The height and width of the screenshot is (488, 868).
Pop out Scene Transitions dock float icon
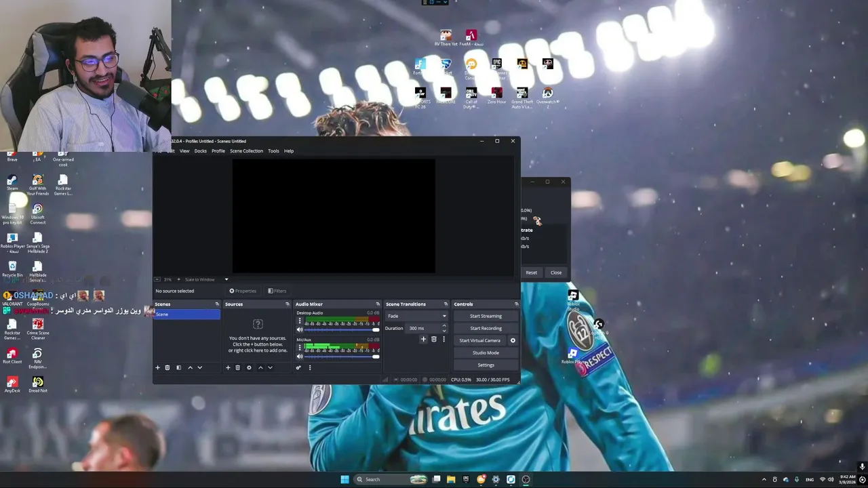(x=446, y=304)
